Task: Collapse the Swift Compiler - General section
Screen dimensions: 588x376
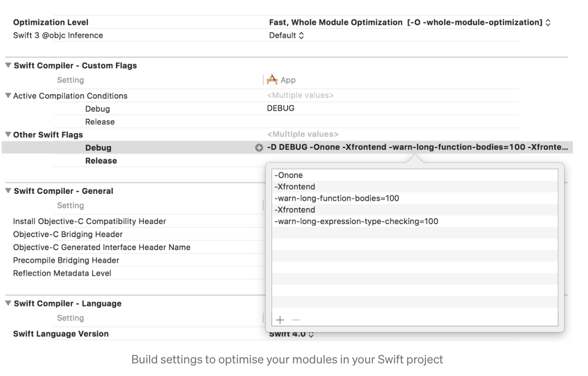Action: tap(7, 191)
